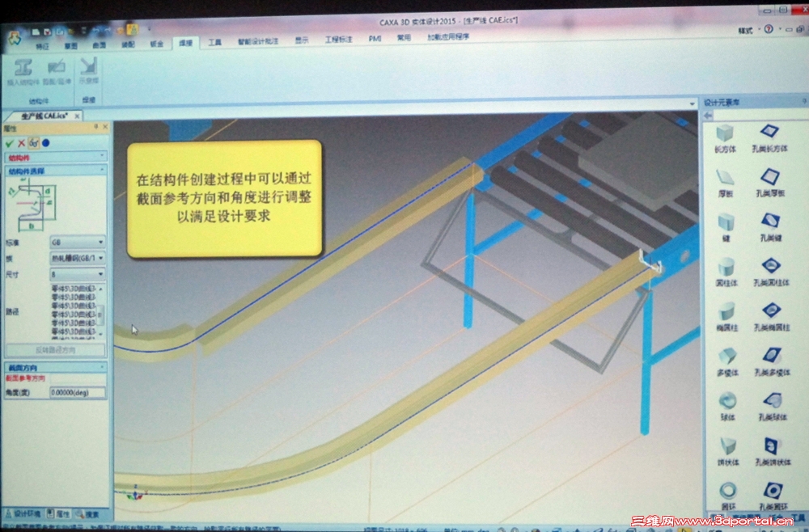Click the angle steel section preview diagram
The height and width of the screenshot is (532, 809).
click(x=32, y=205)
